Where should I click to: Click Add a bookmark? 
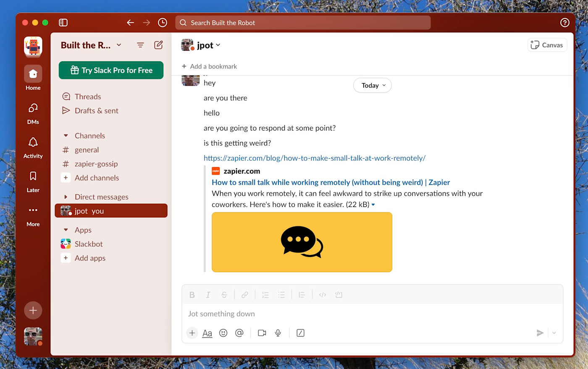coord(209,66)
